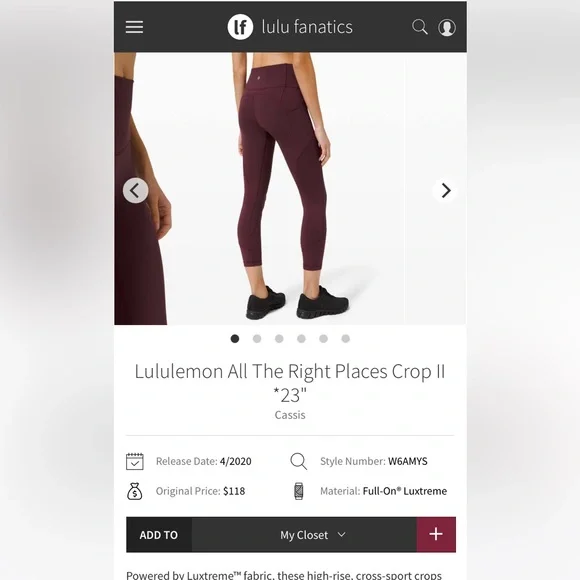Click the Release Date calendar icon
The height and width of the screenshot is (580, 580).
(135, 461)
